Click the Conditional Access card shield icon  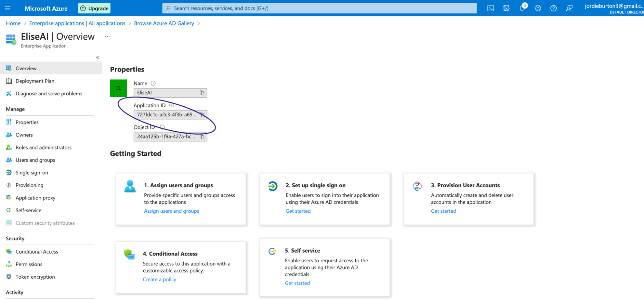[130, 255]
